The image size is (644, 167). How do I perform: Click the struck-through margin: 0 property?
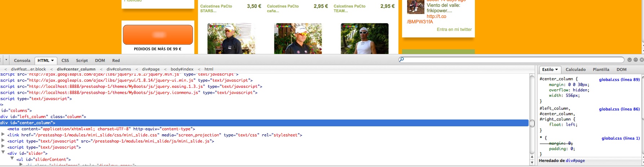(x=561, y=143)
